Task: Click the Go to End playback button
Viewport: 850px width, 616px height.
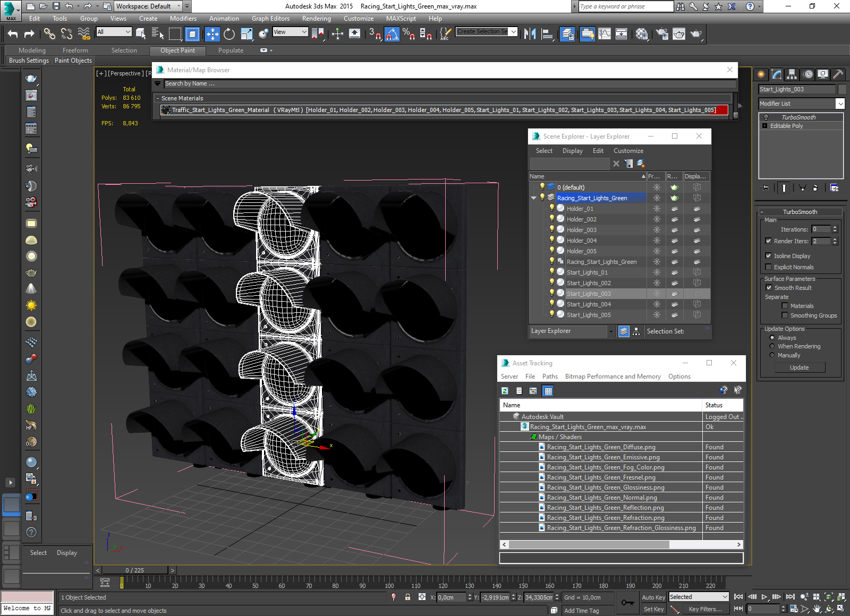Action: (790, 597)
